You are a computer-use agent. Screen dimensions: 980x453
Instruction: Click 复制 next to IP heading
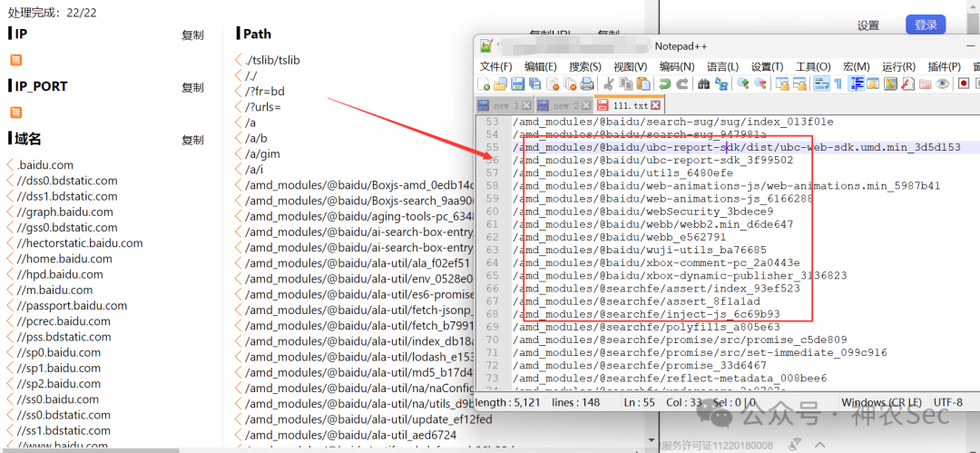tap(192, 35)
